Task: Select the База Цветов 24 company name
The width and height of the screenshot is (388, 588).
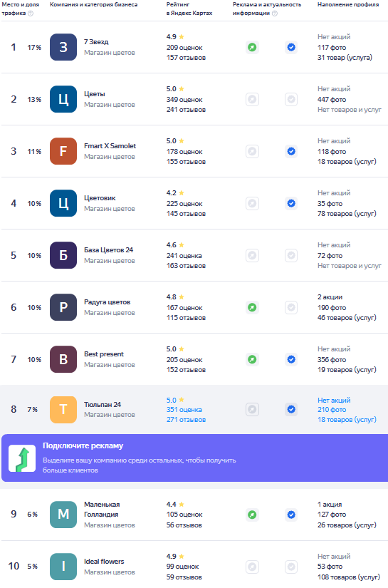Action: tap(109, 250)
